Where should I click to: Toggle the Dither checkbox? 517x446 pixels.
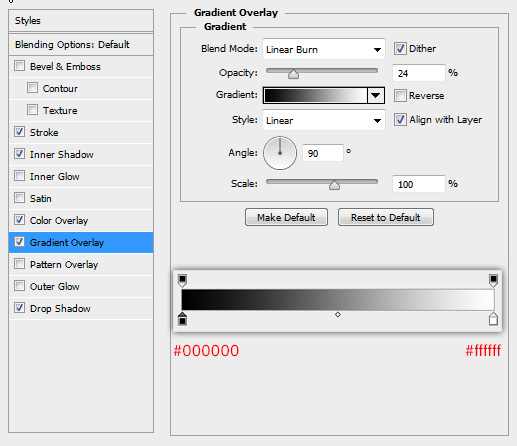[x=400, y=49]
